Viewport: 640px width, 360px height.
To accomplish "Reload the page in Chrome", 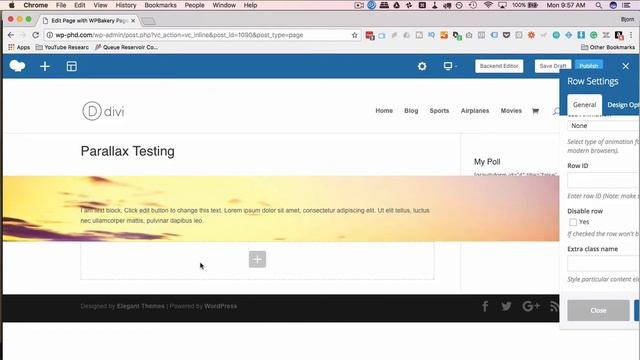I will [36, 35].
